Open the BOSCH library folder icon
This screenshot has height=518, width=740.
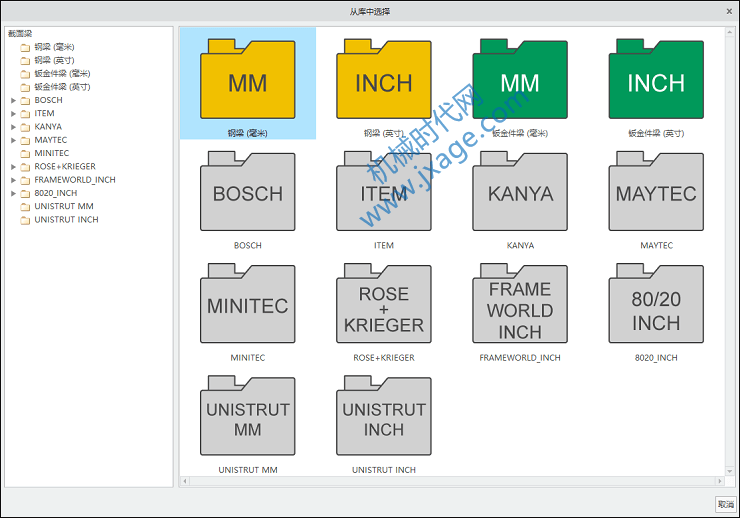[x=248, y=191]
